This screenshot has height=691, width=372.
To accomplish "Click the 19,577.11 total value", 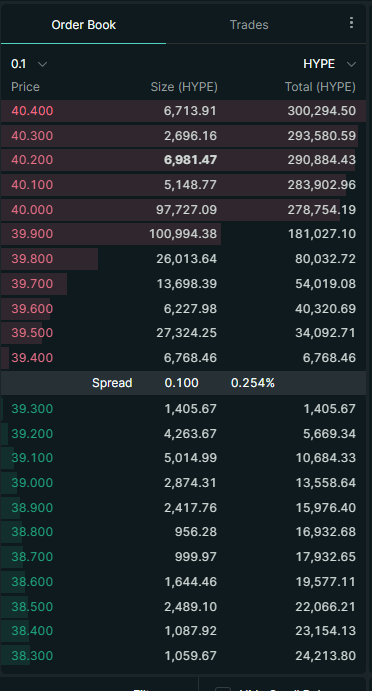I will pos(326,581).
